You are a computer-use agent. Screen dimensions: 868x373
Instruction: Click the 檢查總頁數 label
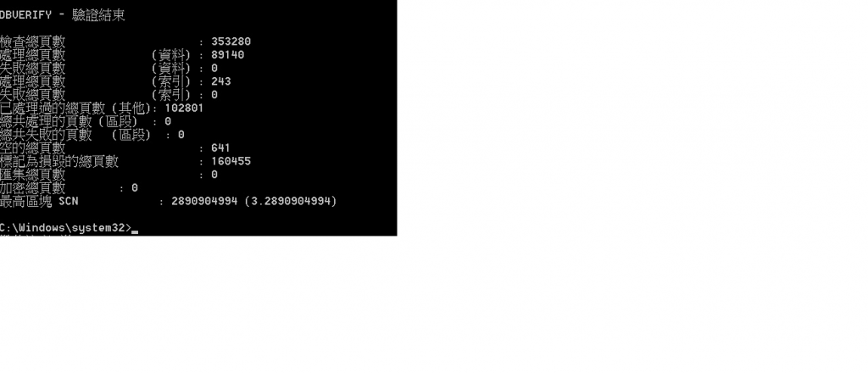[33, 42]
